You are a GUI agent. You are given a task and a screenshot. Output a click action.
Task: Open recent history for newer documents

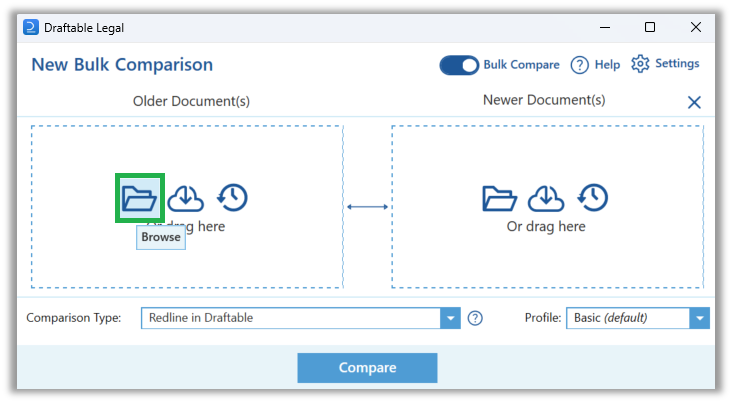click(593, 198)
